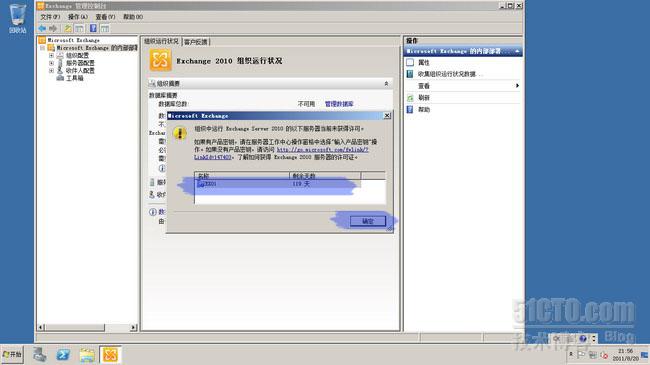Click the Forward arrow in the toolbar

[x=53, y=28]
